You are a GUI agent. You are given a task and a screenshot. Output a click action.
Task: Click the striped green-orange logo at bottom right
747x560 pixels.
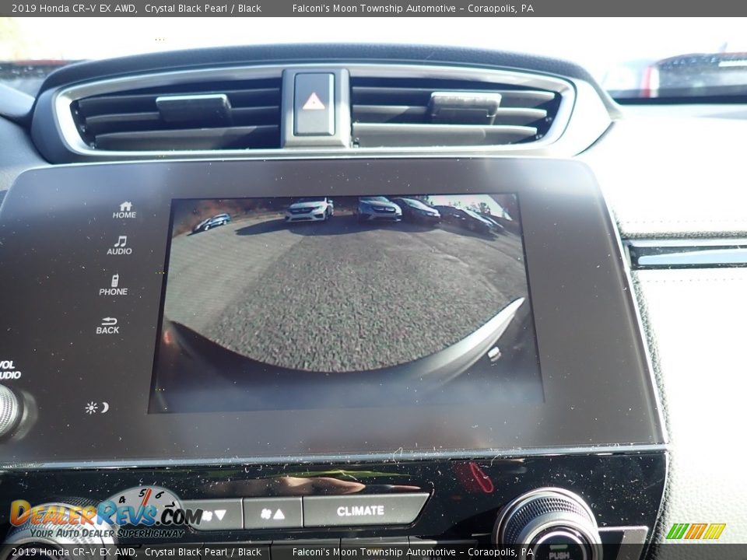coord(696,531)
